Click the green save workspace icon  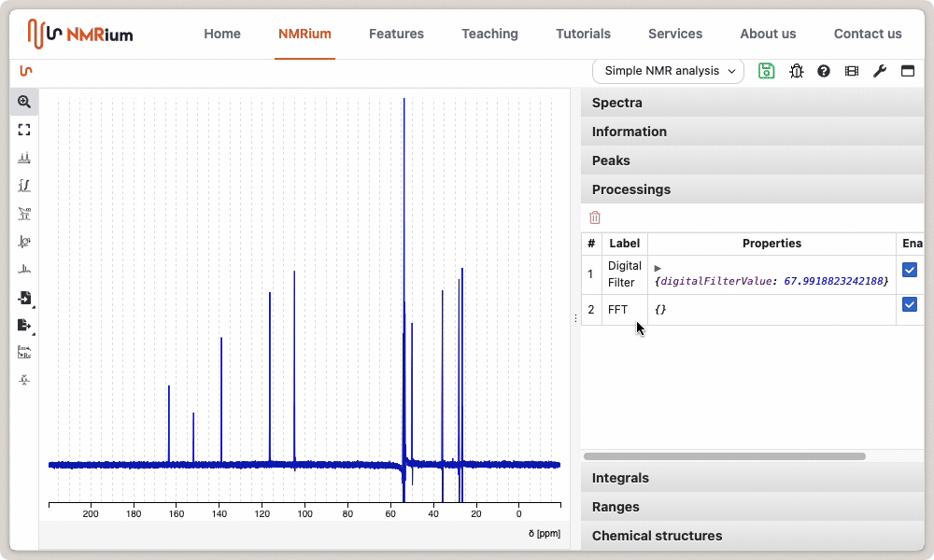point(767,71)
